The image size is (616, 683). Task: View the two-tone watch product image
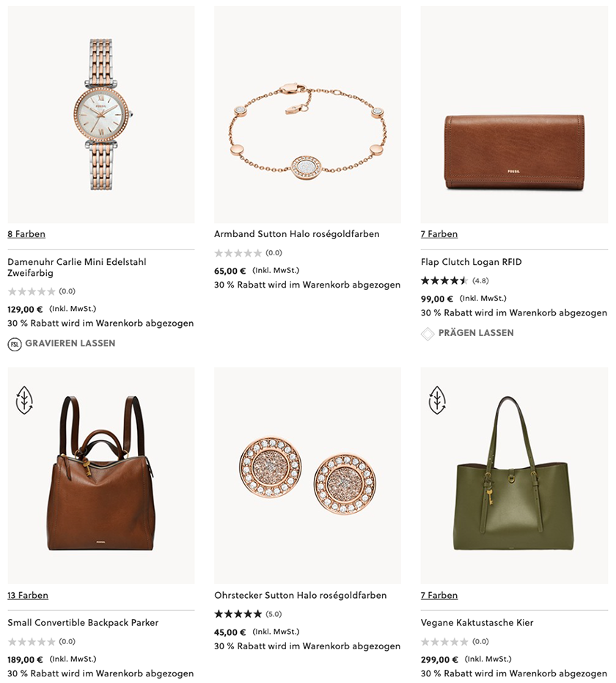(x=101, y=114)
